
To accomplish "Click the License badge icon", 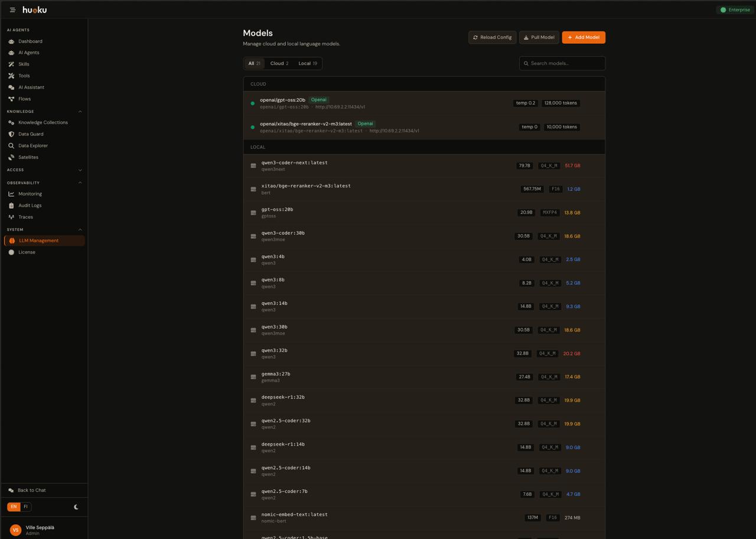I will click(x=11, y=252).
